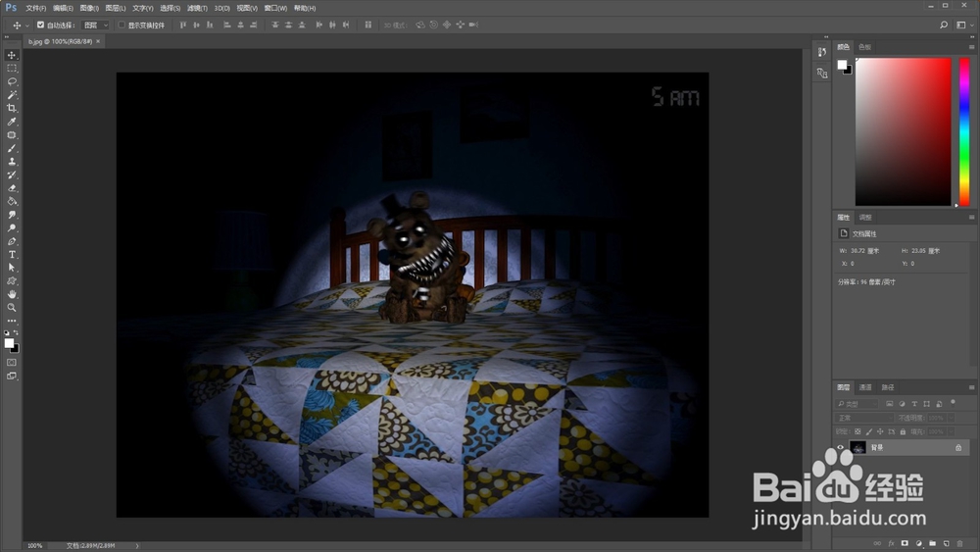Select the Magic Wand tool

coord(11,95)
